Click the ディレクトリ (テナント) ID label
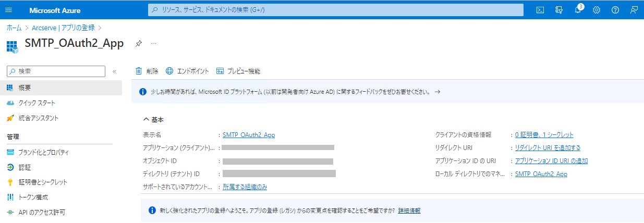Viewport: 644px width, 223px height. click(172, 174)
